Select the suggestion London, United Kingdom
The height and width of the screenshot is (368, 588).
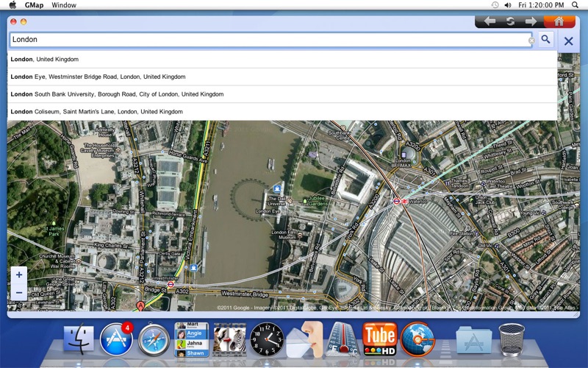(x=282, y=60)
